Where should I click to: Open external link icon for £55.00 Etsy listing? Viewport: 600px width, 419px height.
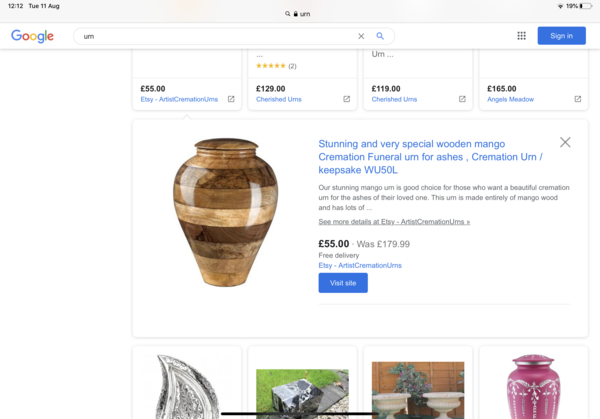point(231,99)
